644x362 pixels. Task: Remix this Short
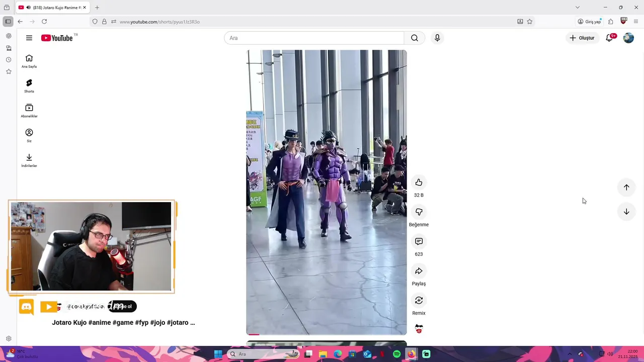419,301
